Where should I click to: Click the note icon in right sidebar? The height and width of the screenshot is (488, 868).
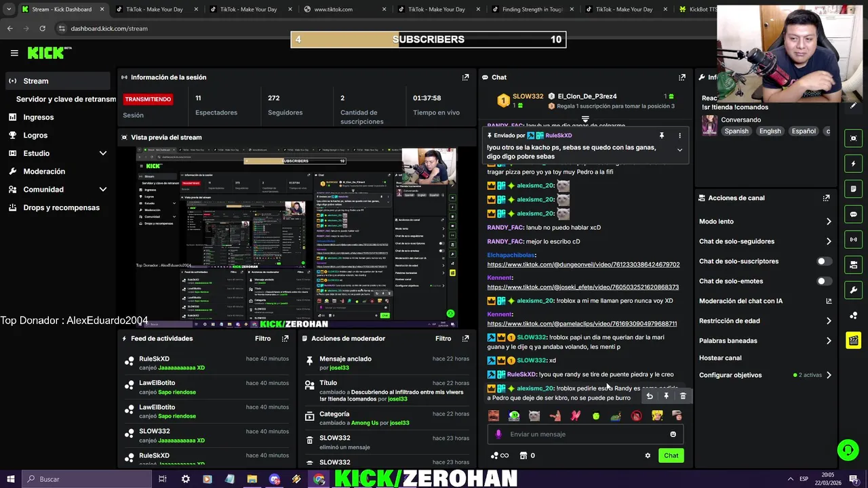(x=853, y=188)
